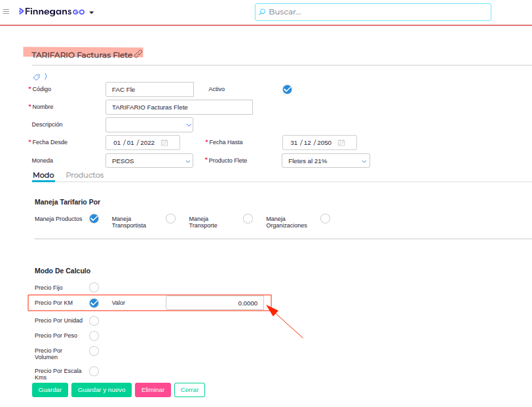Click the magnifier icon in the search bar
This screenshot has height=407, width=532.
(263, 12)
